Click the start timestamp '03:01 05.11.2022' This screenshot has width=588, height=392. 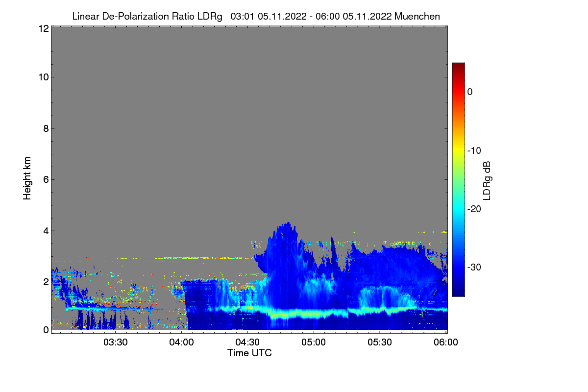[x=268, y=16]
